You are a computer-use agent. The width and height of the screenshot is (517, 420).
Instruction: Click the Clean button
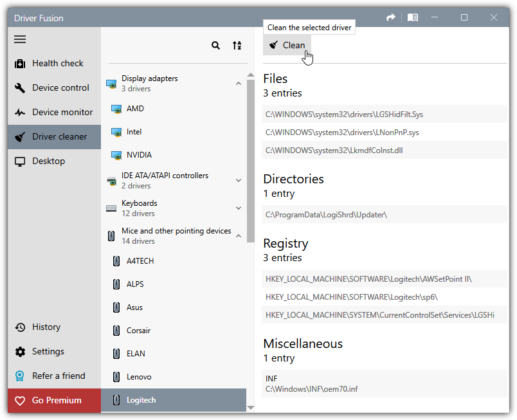pyautogui.click(x=287, y=45)
